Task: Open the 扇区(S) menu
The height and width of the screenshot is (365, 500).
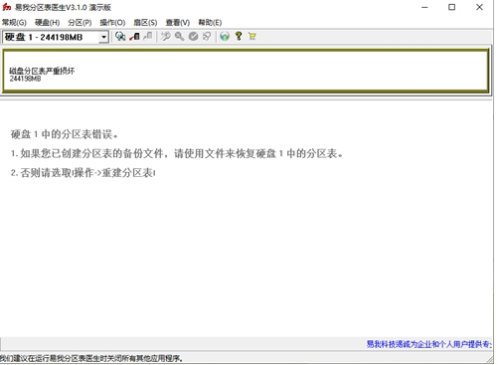Action: (145, 23)
